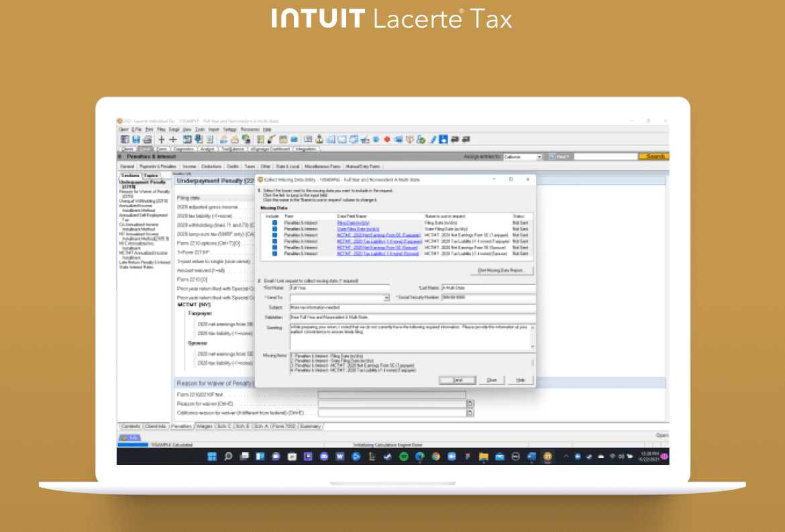Open the Send To dropdown

click(386, 298)
